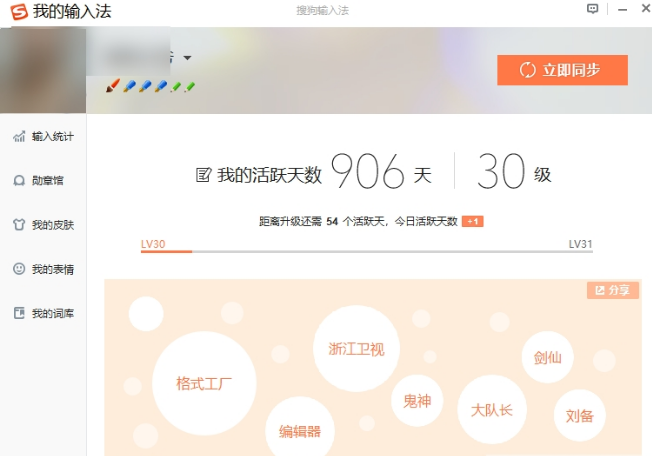Click the 立即同步 sync button
The image size is (652, 456).
coord(562,70)
